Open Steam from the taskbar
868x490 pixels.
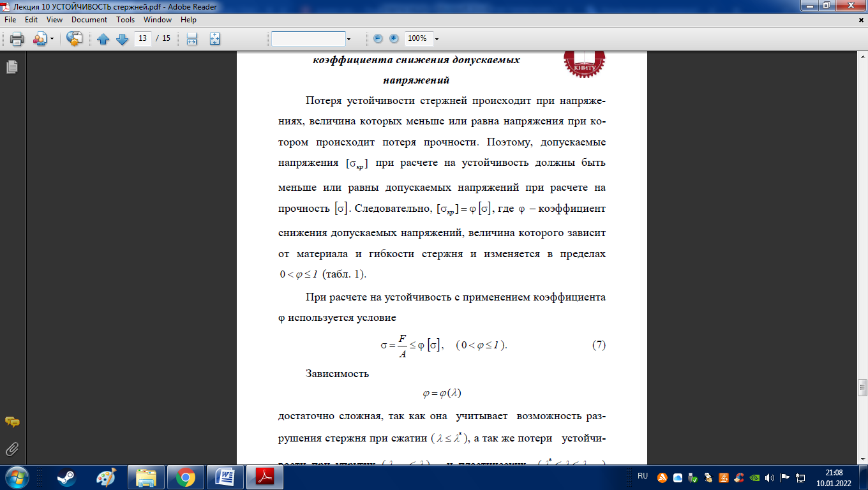coord(65,477)
